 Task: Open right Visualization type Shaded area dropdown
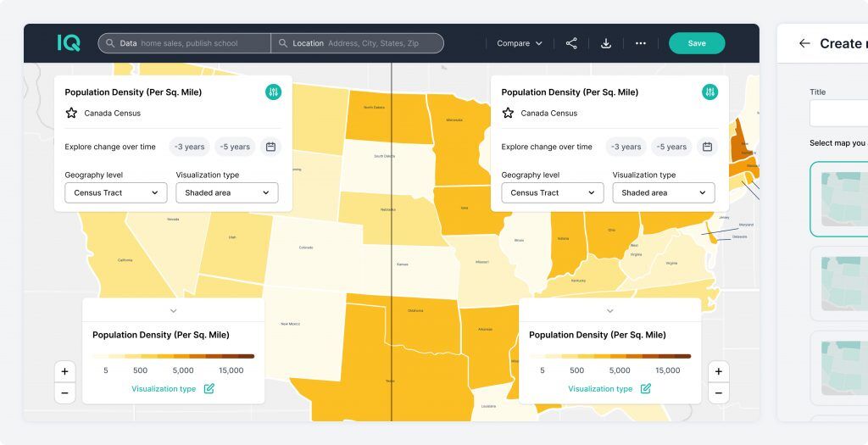click(x=664, y=192)
